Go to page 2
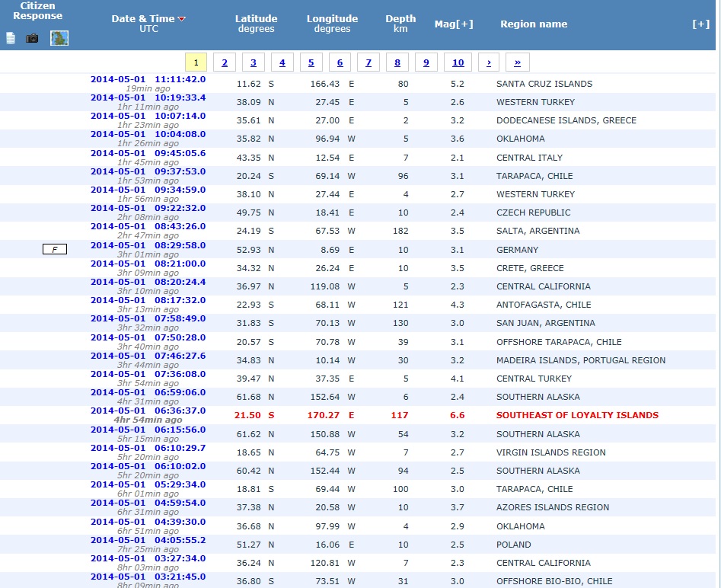 225,62
